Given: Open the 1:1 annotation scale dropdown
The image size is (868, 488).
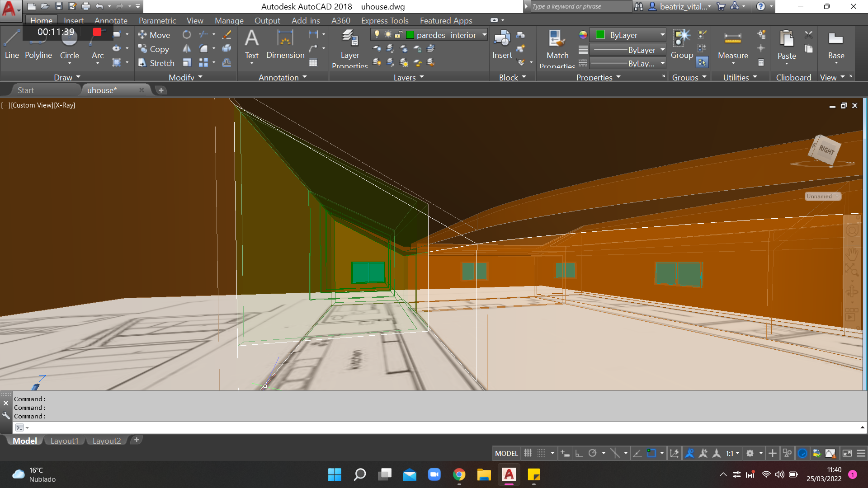Looking at the screenshot, I should tap(733, 453).
